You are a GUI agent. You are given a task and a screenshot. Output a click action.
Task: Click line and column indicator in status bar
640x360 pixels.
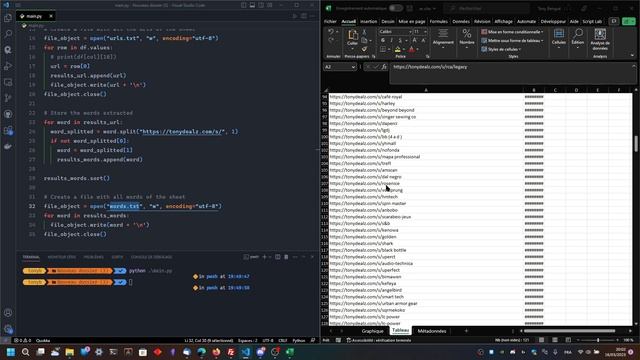[x=209, y=340]
